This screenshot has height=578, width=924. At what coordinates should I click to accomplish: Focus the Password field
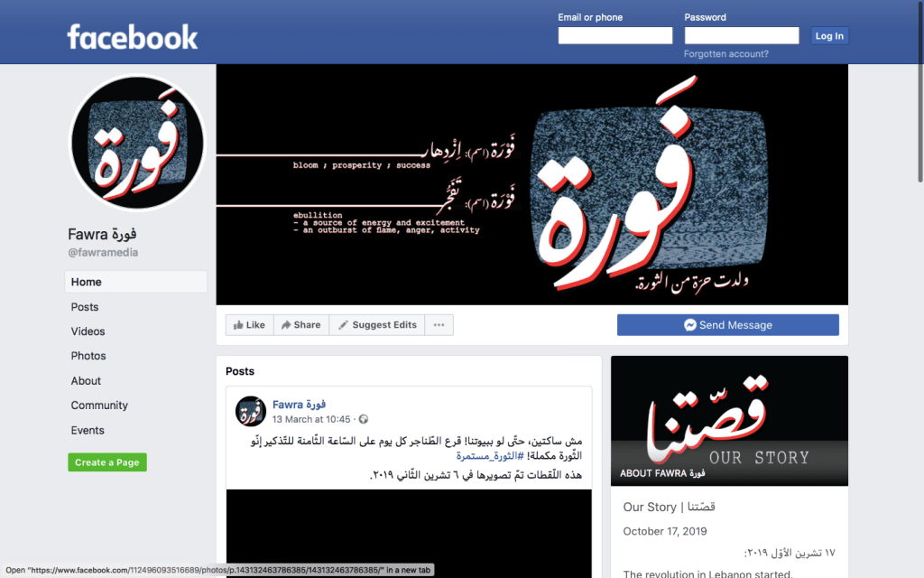pyautogui.click(x=742, y=35)
